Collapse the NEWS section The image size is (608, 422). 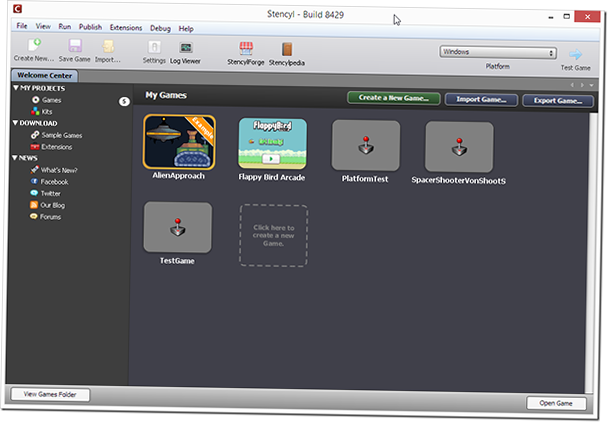[x=15, y=157]
